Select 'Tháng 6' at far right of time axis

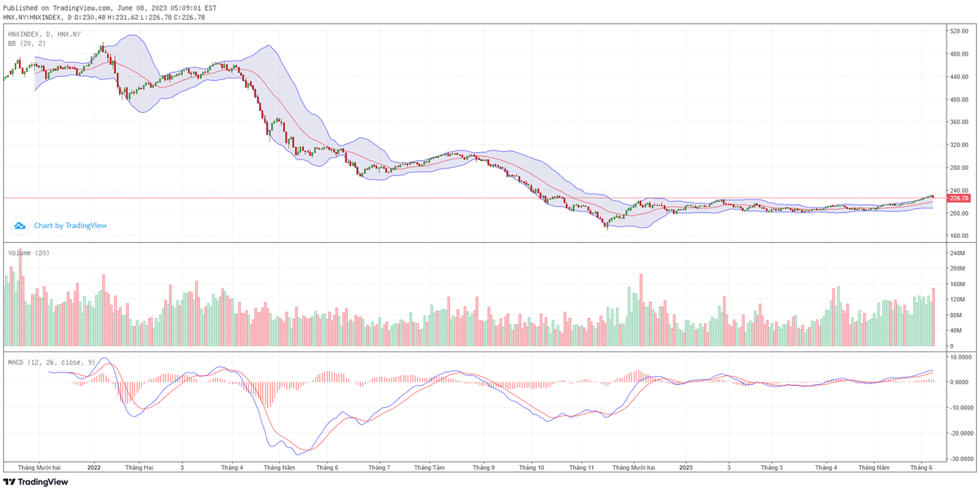click(x=921, y=467)
